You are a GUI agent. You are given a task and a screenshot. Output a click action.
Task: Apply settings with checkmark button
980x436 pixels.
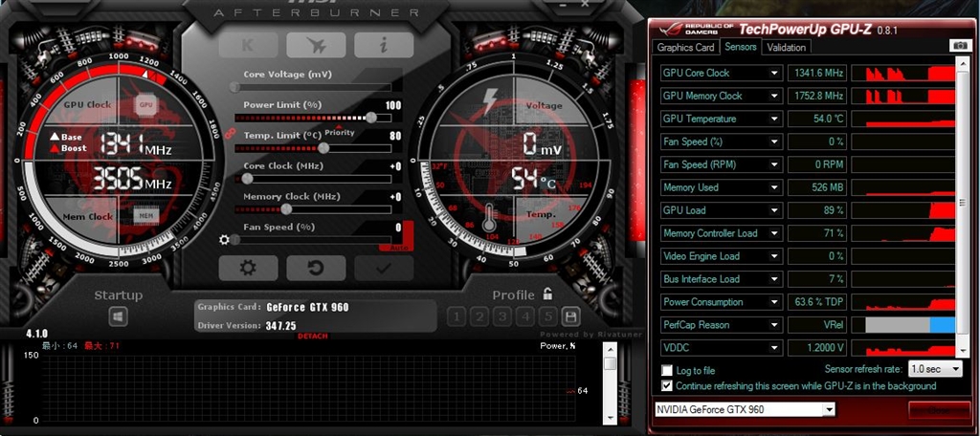click(384, 268)
